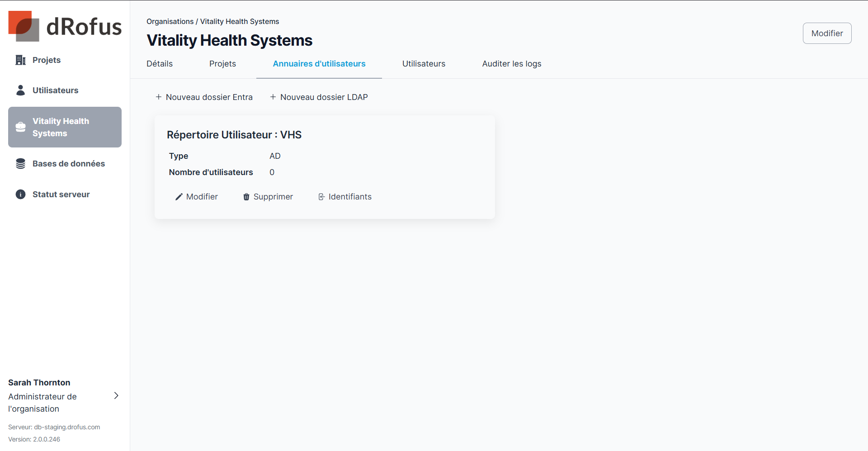Click the plus icon for Nouveau dossier Entra
The width and height of the screenshot is (868, 451).
(x=159, y=97)
